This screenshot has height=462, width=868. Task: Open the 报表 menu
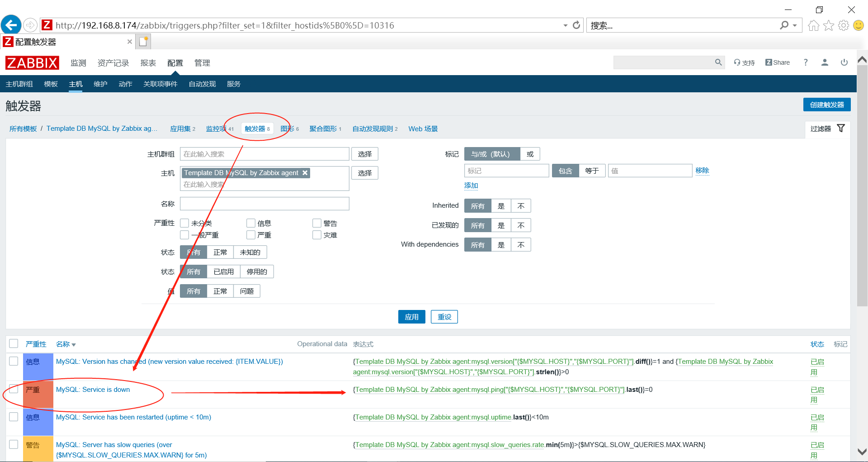tap(148, 63)
